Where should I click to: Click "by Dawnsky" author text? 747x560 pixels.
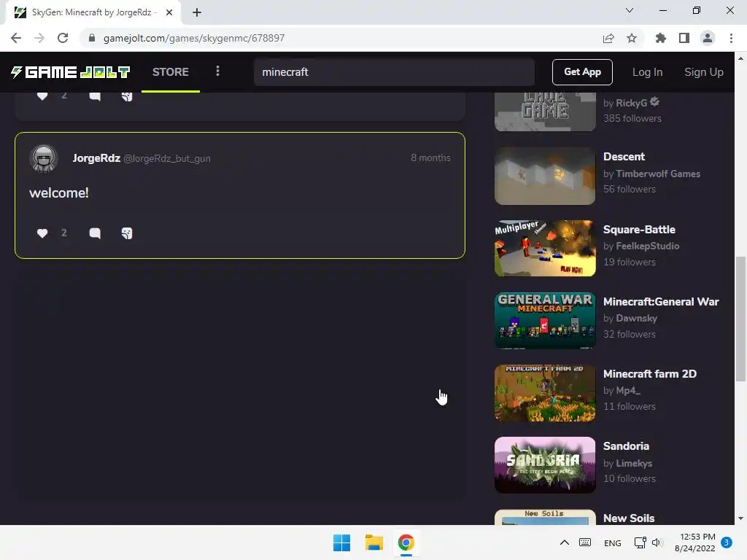630,318
